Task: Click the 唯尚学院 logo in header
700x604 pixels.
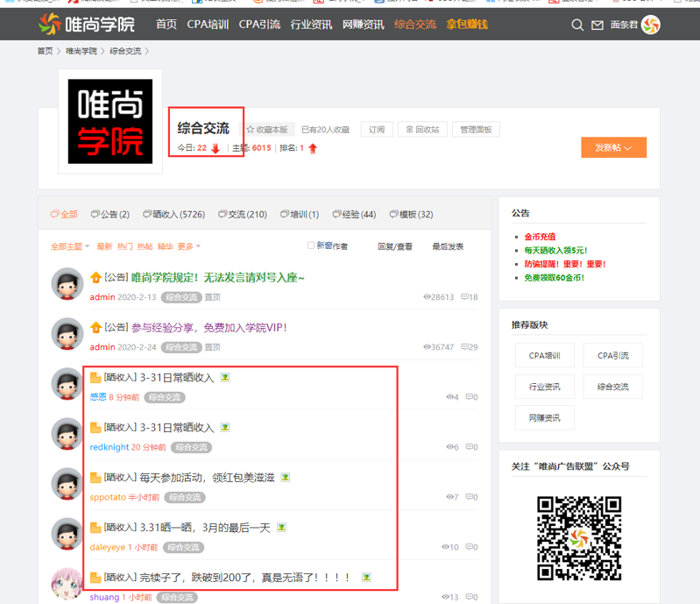Action: click(88, 24)
